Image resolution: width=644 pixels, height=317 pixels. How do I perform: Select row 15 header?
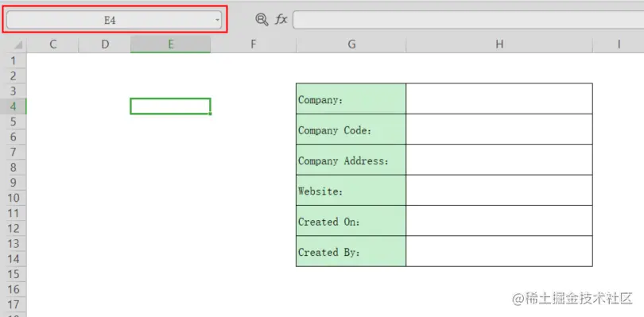click(14, 274)
